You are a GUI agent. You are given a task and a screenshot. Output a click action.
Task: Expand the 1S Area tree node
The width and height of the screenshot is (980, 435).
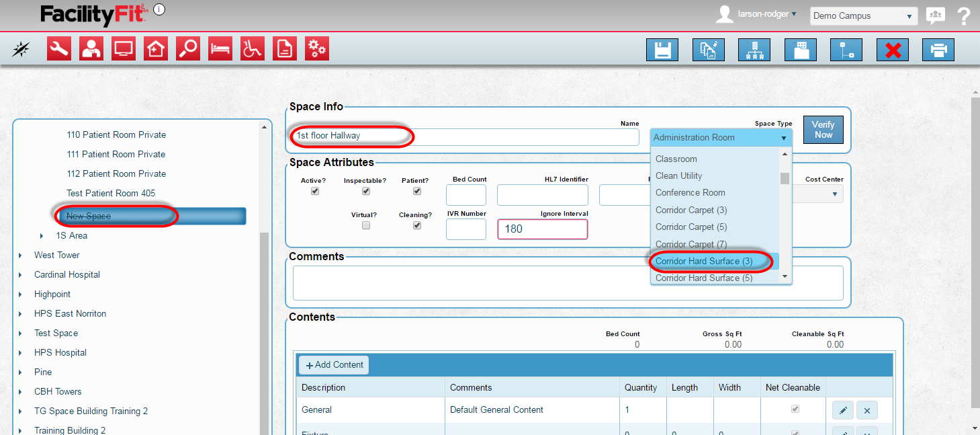pos(42,236)
